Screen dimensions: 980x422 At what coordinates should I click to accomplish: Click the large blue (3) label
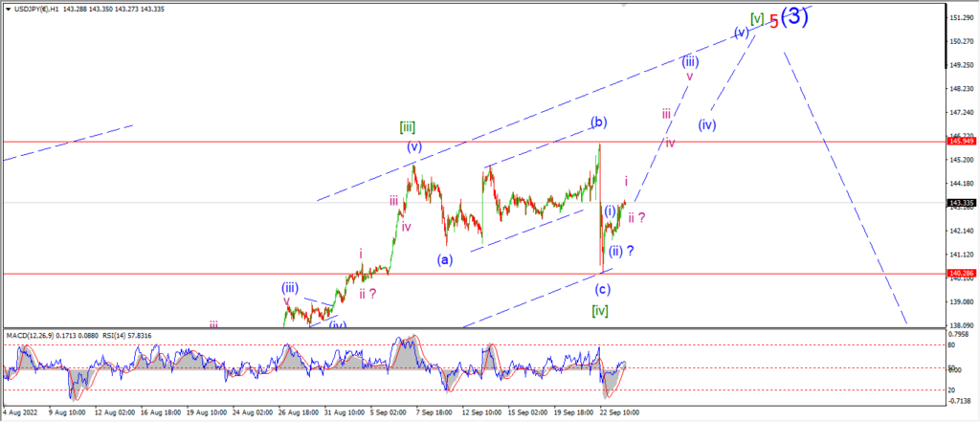pyautogui.click(x=794, y=17)
